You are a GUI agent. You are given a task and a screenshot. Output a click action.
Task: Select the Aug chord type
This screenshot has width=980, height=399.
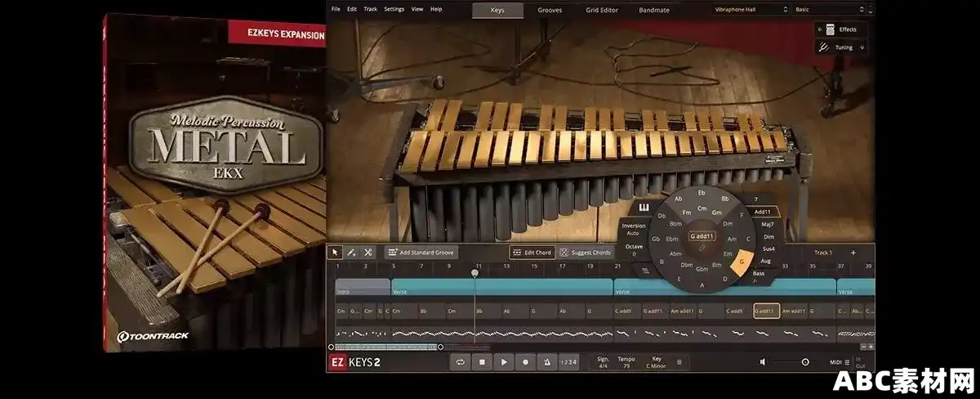765,261
